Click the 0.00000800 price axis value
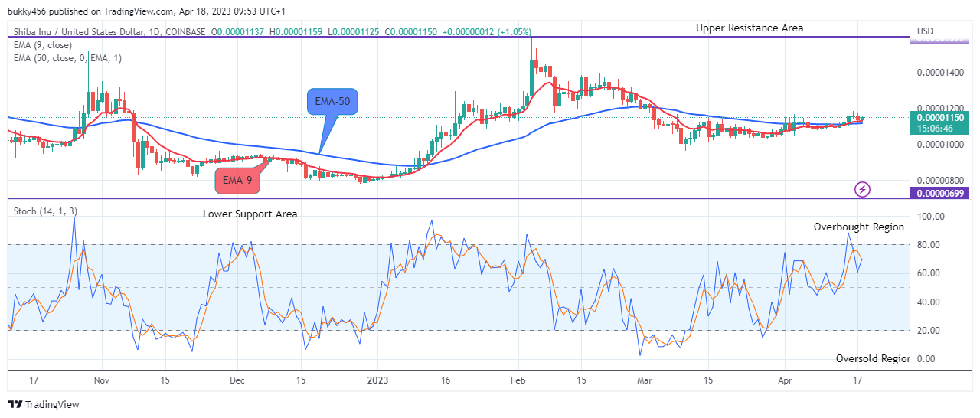Viewport: 980px width, 418px height. (x=942, y=181)
